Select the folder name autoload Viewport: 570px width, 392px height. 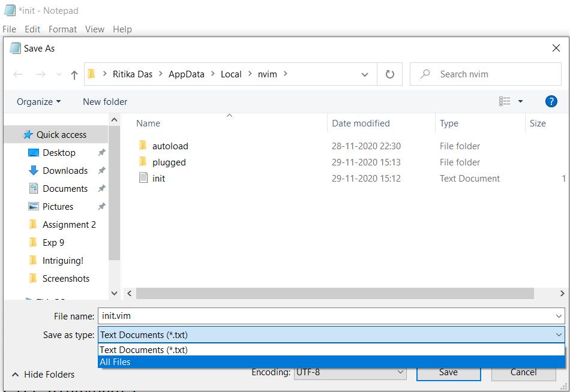pos(170,146)
